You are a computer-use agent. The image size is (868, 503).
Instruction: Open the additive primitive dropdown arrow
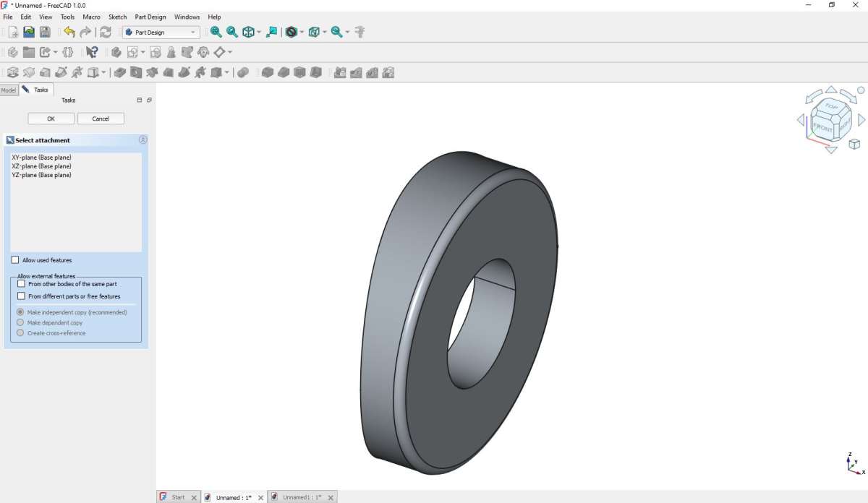coord(103,72)
